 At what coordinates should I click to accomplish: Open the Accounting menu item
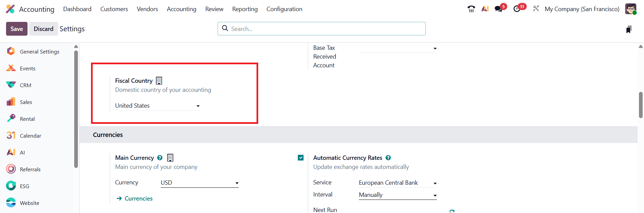click(182, 9)
